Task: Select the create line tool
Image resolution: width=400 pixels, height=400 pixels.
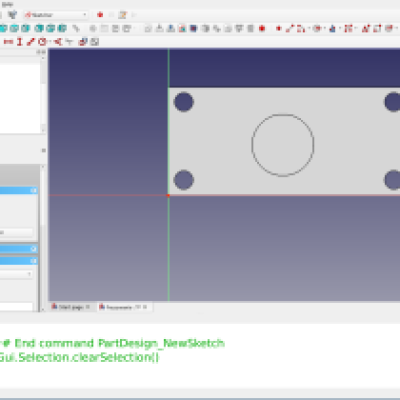Action: click(290, 28)
